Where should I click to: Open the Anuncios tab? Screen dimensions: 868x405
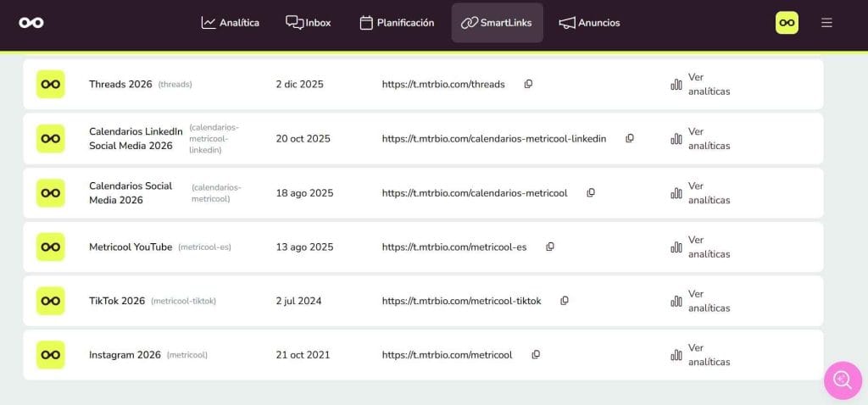(x=589, y=23)
